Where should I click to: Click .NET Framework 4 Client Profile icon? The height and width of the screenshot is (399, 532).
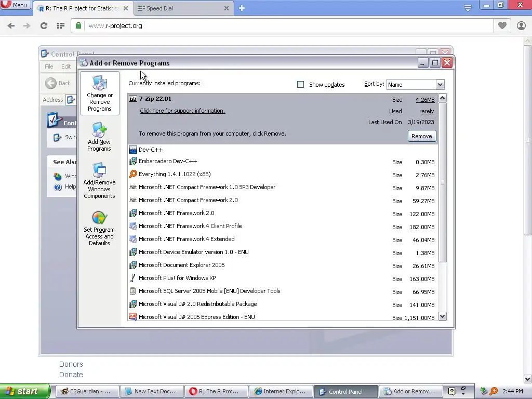[x=133, y=227]
